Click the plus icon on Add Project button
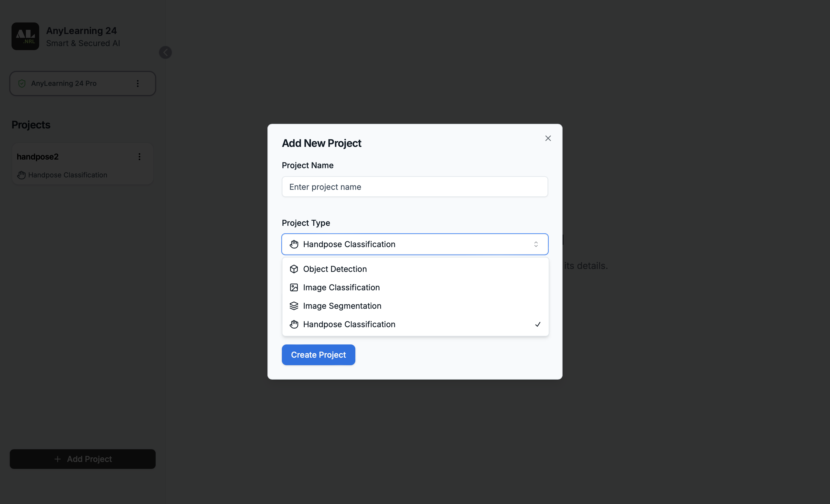The image size is (830, 504). (x=57, y=459)
